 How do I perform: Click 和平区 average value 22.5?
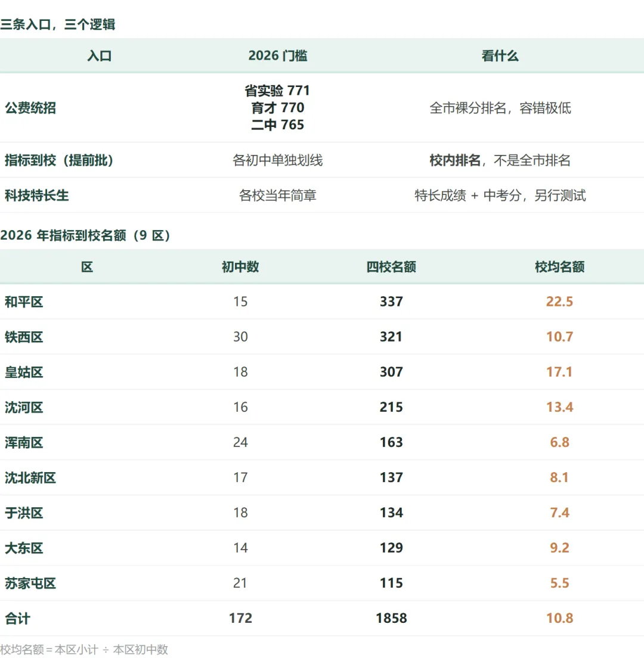(x=559, y=302)
